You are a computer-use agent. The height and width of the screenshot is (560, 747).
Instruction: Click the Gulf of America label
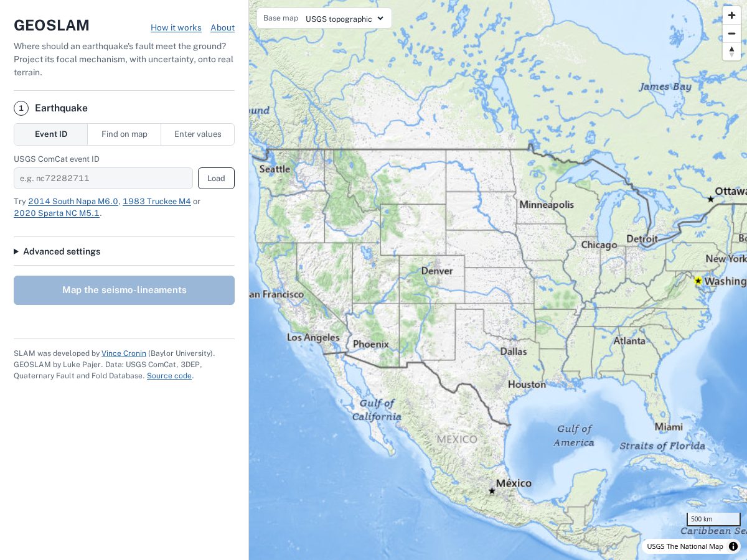pyautogui.click(x=574, y=436)
